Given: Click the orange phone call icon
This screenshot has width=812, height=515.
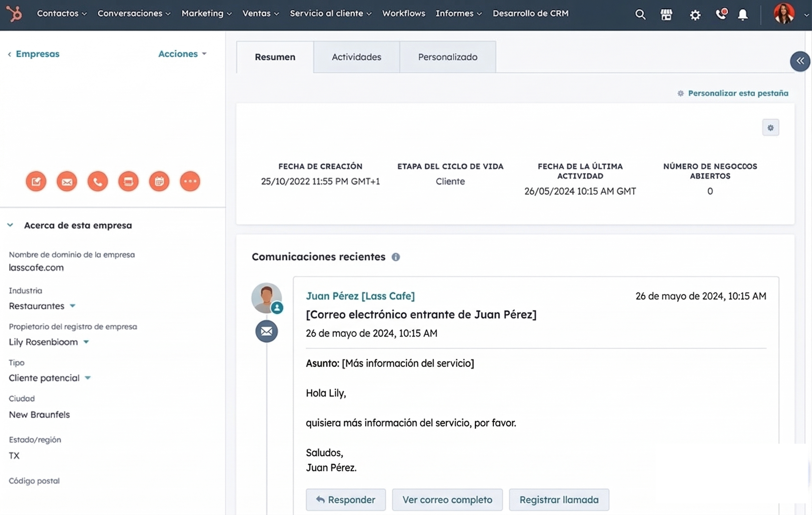Looking at the screenshot, I should tap(98, 181).
